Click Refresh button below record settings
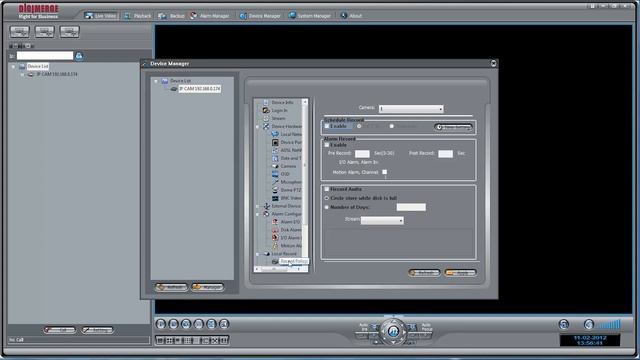Screen dimensions: 640x360 click(x=424, y=273)
